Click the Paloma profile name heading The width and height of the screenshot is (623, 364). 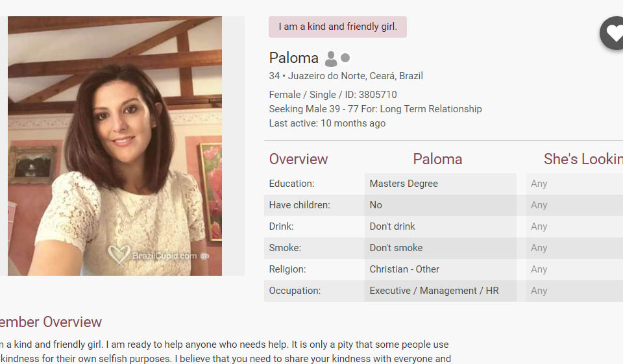[x=294, y=58]
